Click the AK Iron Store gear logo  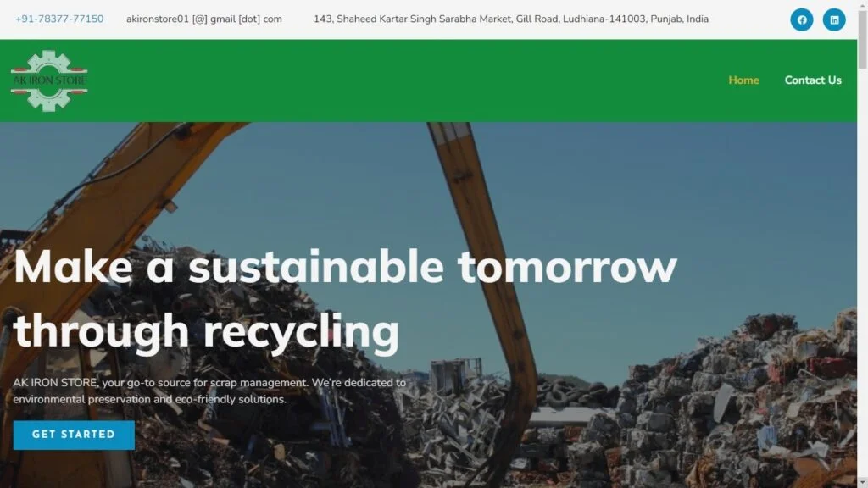[x=49, y=80]
